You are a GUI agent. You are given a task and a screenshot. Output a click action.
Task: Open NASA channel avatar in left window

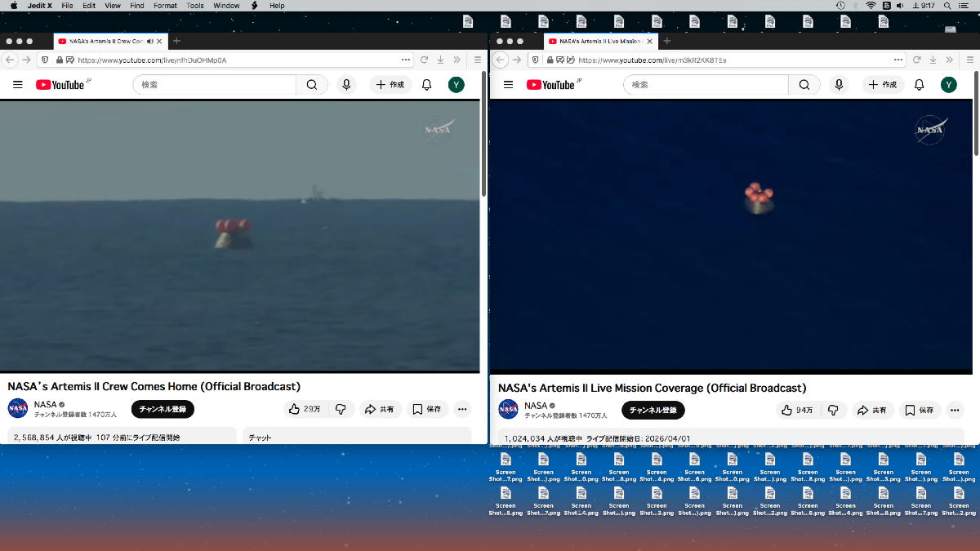coord(18,408)
